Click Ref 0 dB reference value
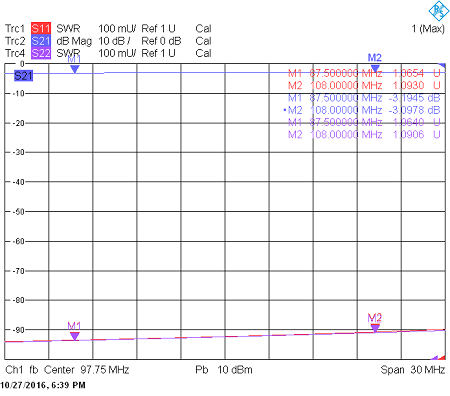 pyautogui.click(x=161, y=41)
